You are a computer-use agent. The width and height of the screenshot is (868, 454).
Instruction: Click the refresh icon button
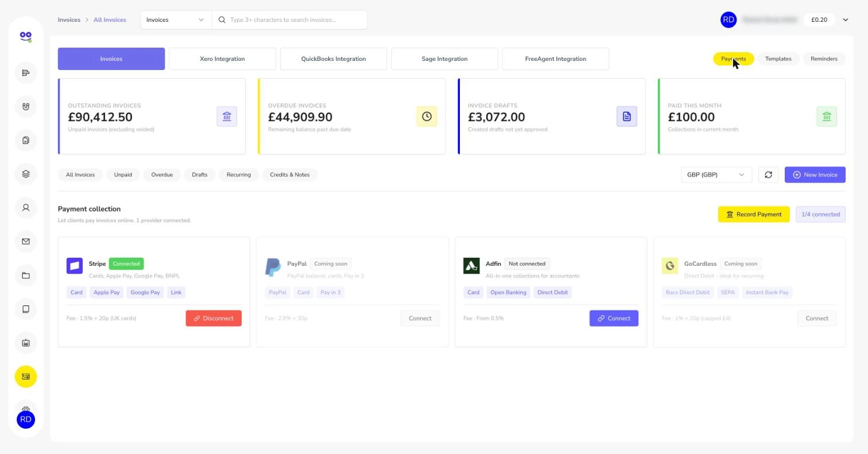pyautogui.click(x=768, y=174)
